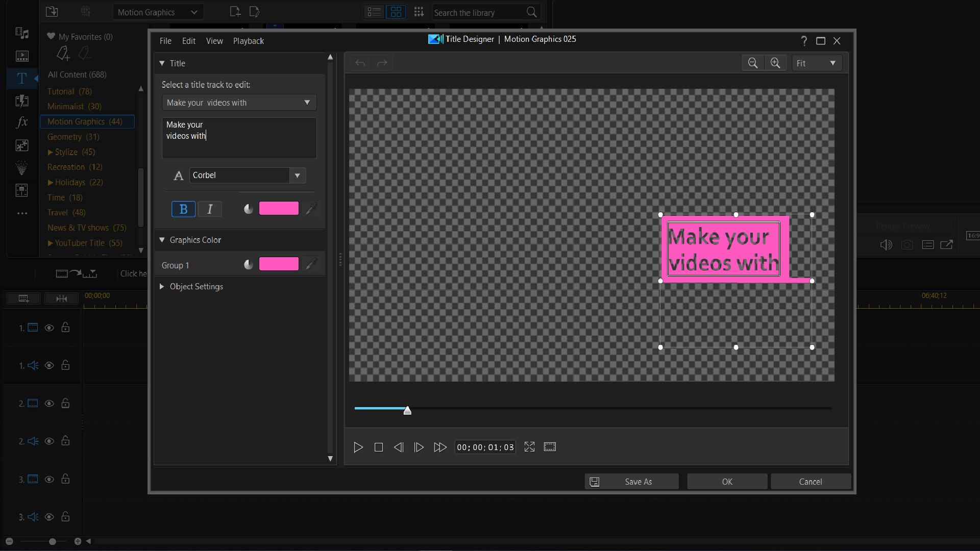Open the File menu in Title Designer
The height and width of the screenshot is (551, 980).
(165, 41)
